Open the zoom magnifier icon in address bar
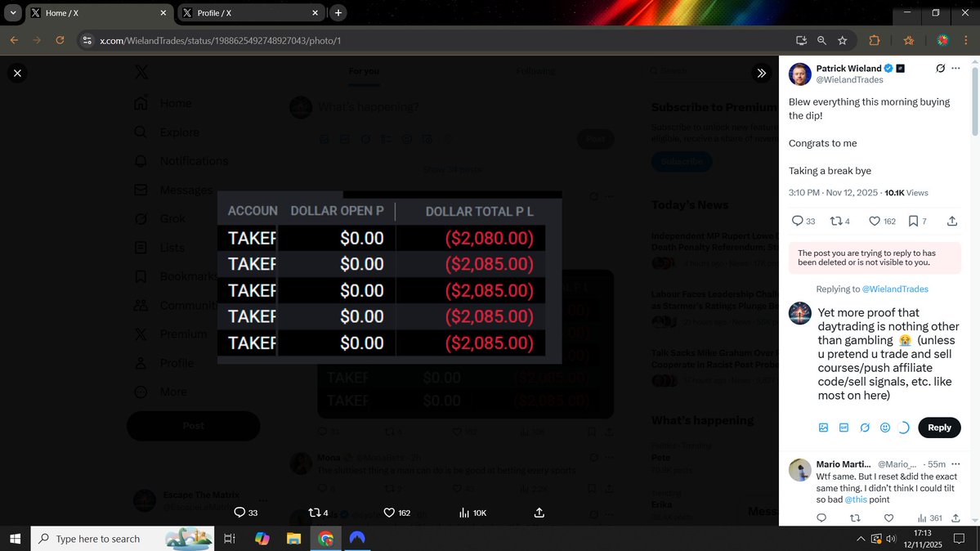This screenshot has width=980, height=551. click(822, 40)
